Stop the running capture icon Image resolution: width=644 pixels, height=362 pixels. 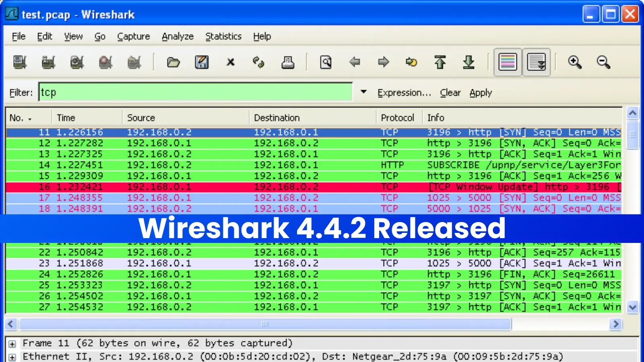(x=105, y=62)
